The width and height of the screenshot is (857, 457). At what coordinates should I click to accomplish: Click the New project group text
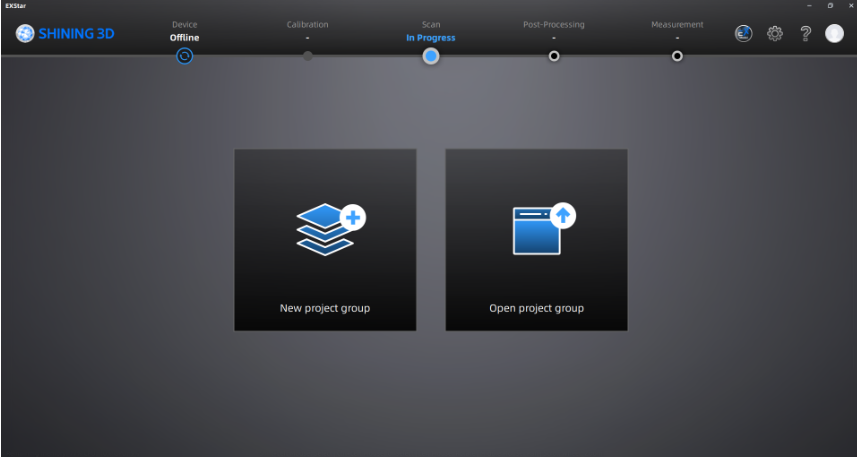[x=325, y=308]
